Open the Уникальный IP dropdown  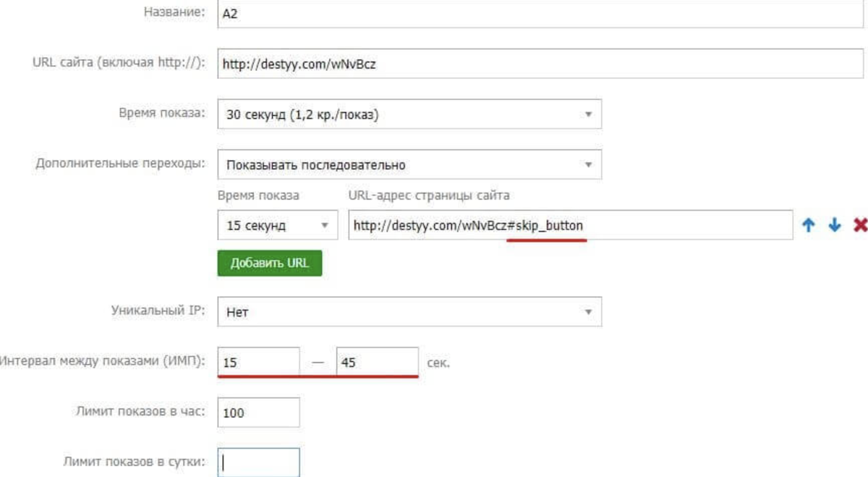pyautogui.click(x=409, y=312)
